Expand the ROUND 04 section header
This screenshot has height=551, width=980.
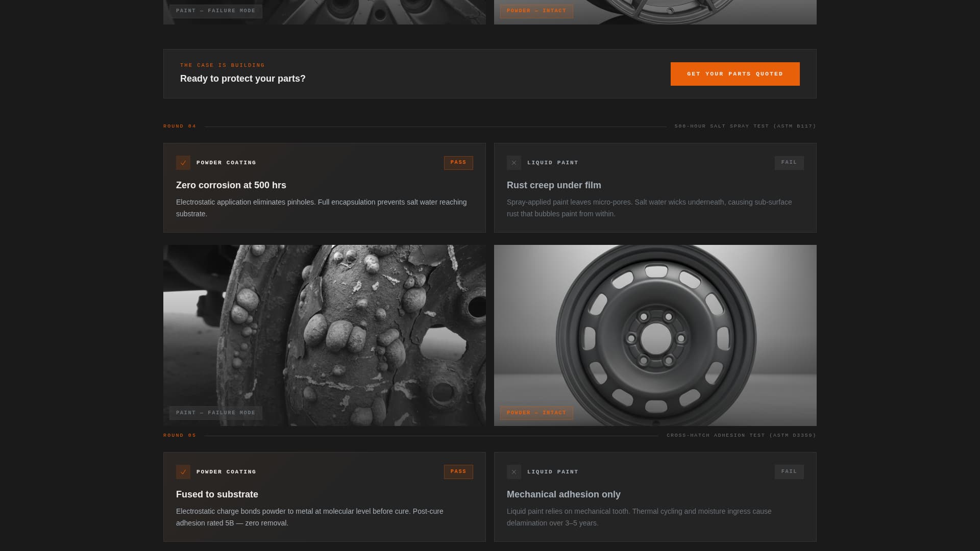pos(179,126)
